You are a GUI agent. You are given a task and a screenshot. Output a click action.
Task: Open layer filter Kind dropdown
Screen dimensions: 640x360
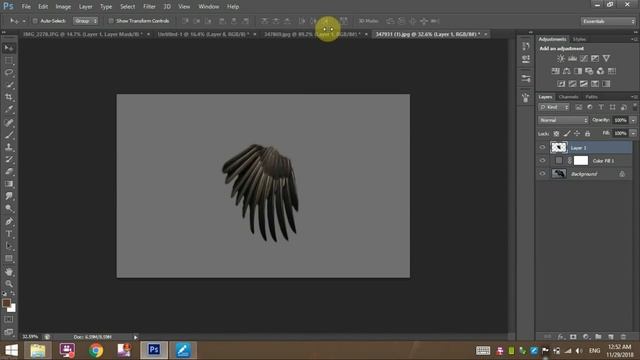pyautogui.click(x=554, y=107)
